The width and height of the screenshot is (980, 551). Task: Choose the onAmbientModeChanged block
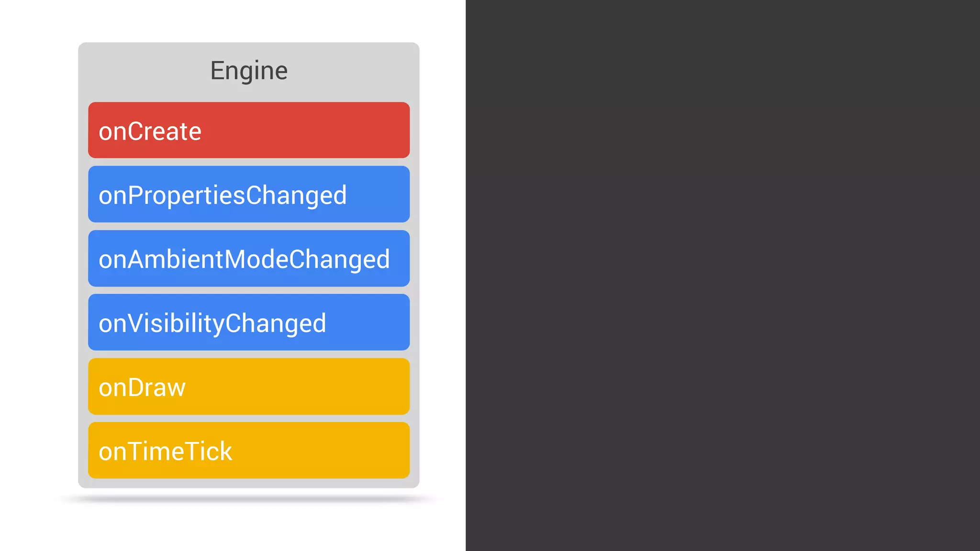(249, 258)
